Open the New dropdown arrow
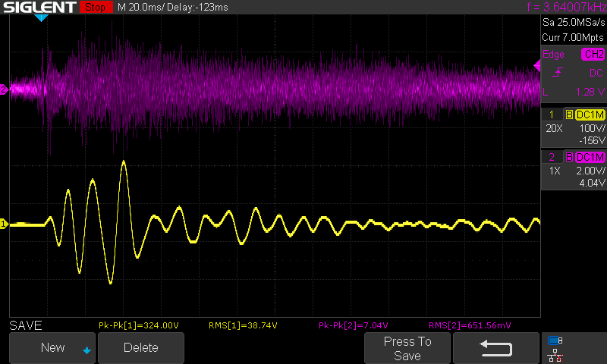The height and width of the screenshot is (364, 607). (x=86, y=351)
